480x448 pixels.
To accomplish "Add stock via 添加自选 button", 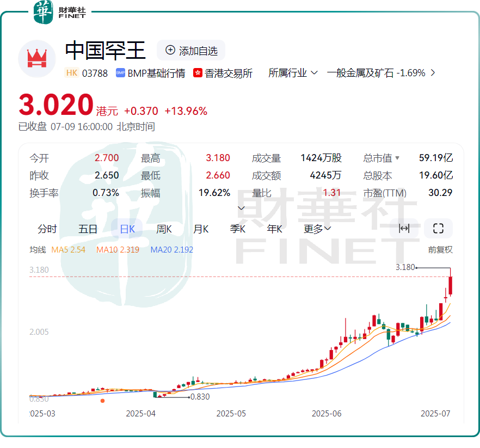I will (x=191, y=51).
